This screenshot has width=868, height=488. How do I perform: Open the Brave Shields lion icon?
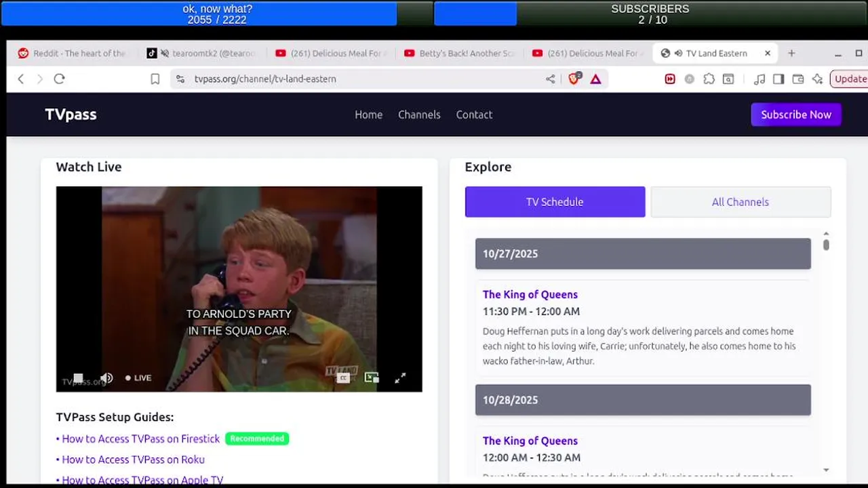point(574,79)
